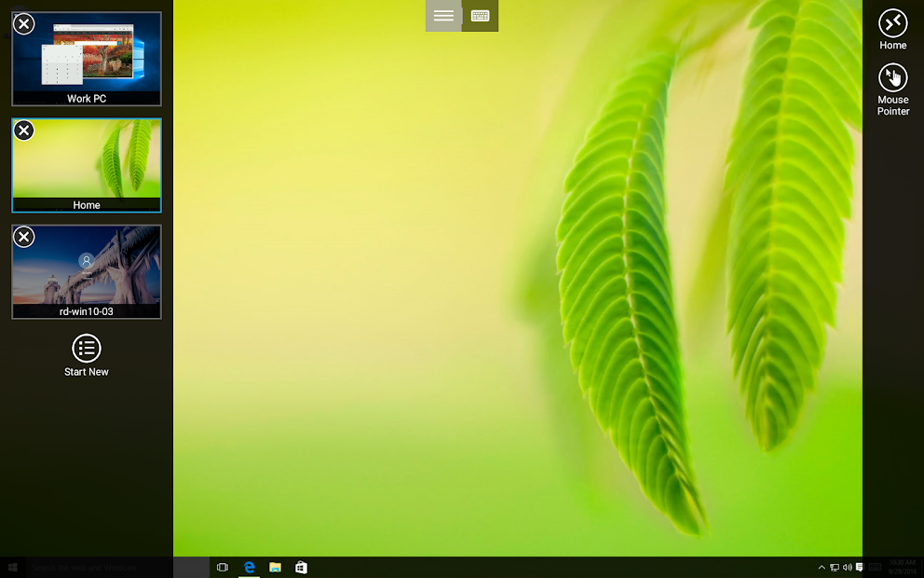
Task: Expand hidden tray icons with the chevron
Action: (x=822, y=567)
